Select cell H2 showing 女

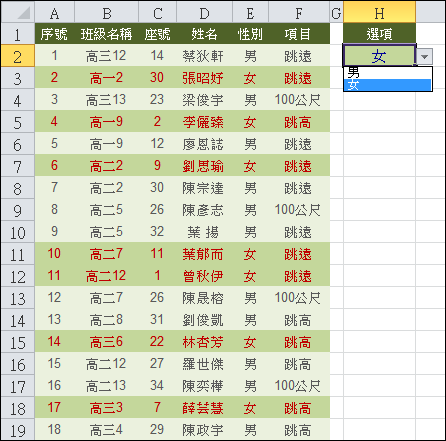379,55
